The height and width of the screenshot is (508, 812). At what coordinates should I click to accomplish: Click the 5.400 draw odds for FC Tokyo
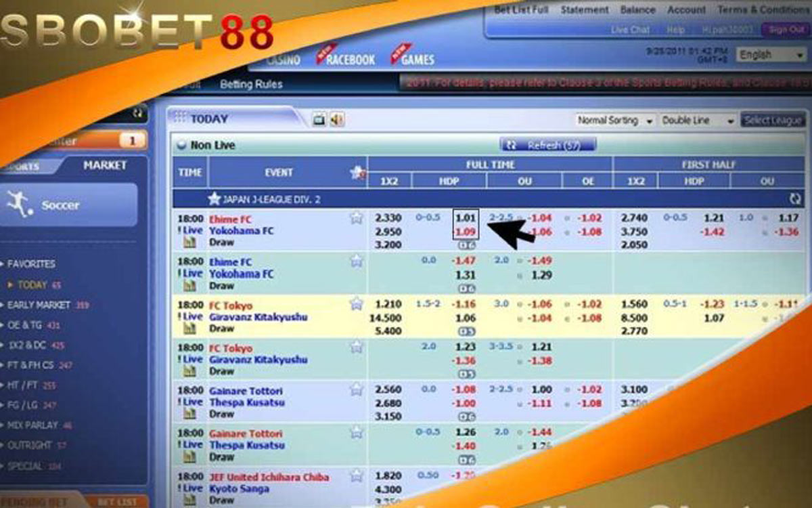pos(388,331)
